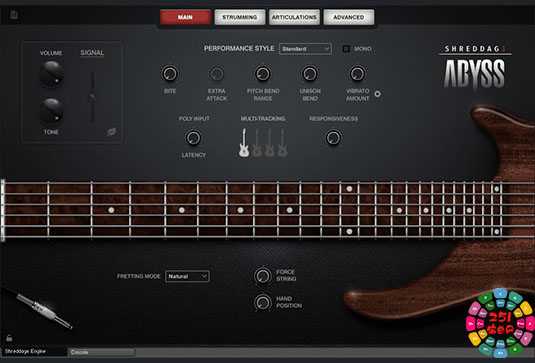Open the ARTICULATIONS tab

point(294,17)
